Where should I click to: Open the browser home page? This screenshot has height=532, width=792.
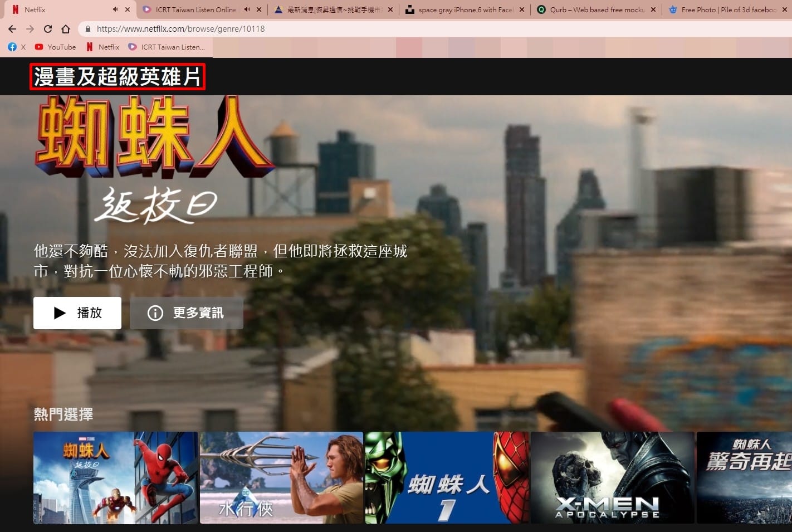[66, 29]
